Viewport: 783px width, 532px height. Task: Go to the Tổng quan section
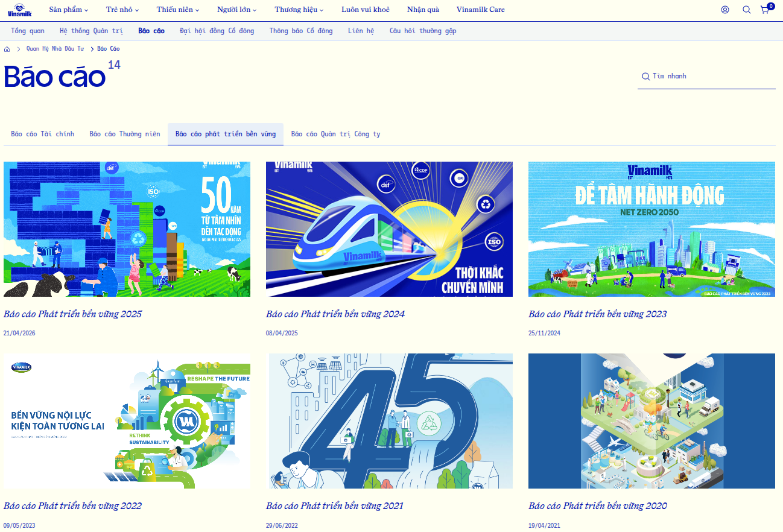(28, 31)
